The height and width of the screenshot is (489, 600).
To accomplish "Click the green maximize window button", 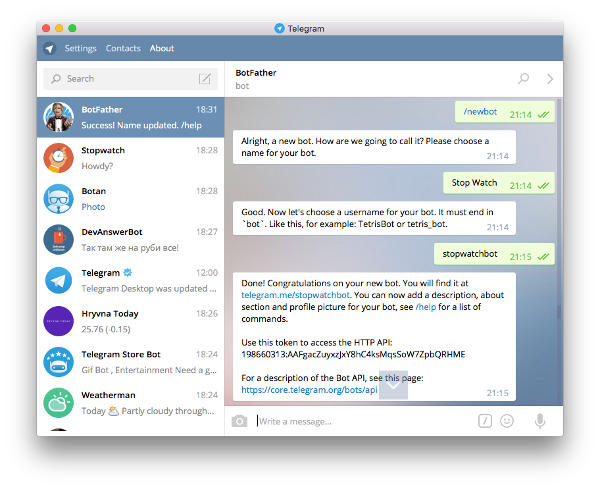I will point(72,28).
